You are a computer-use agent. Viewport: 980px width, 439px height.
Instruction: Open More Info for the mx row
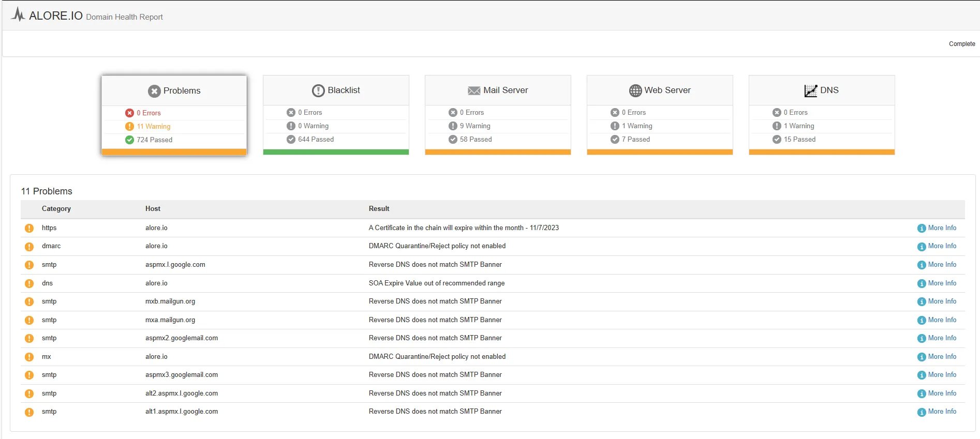[937, 357]
